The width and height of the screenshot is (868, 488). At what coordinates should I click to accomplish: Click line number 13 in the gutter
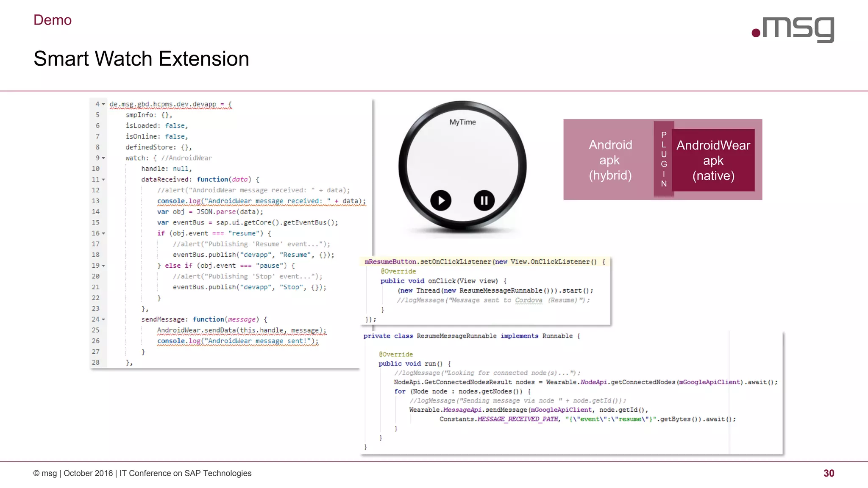[96, 201]
